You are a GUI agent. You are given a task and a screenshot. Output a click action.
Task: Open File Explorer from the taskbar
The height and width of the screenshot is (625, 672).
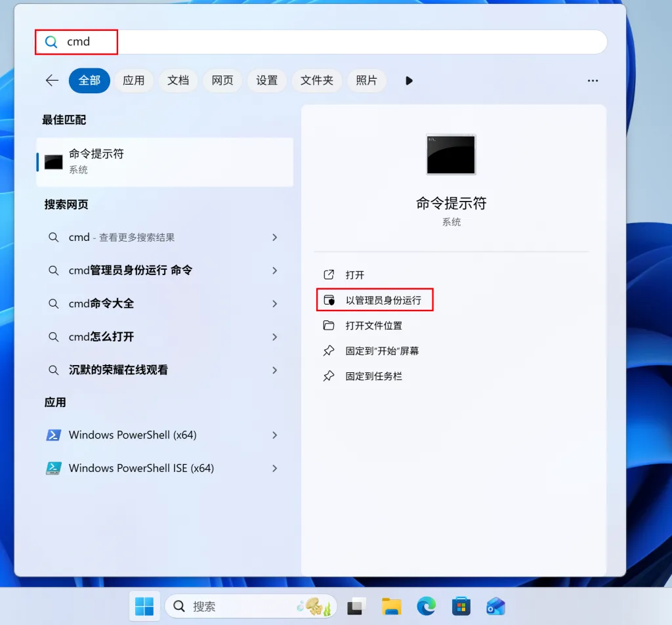click(x=392, y=606)
